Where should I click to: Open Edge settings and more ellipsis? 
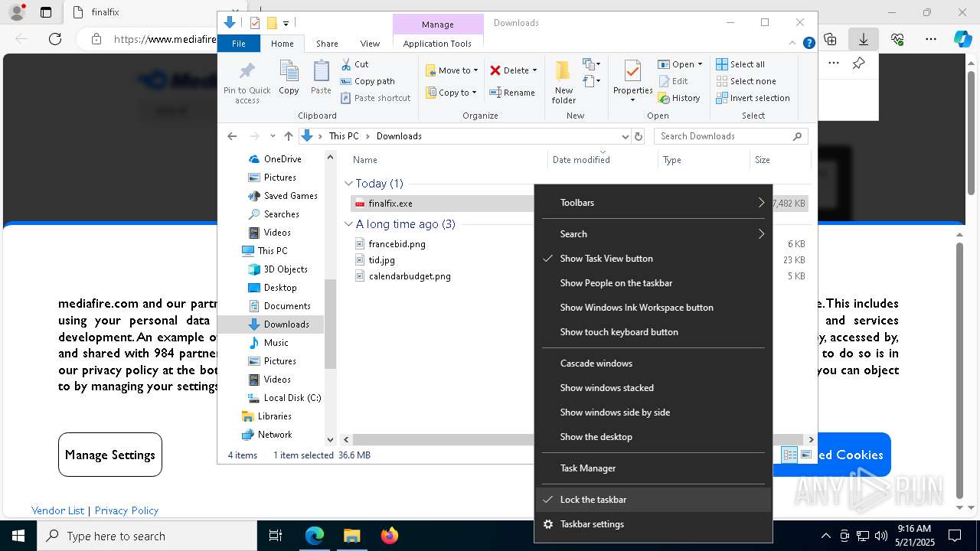pyautogui.click(x=930, y=39)
